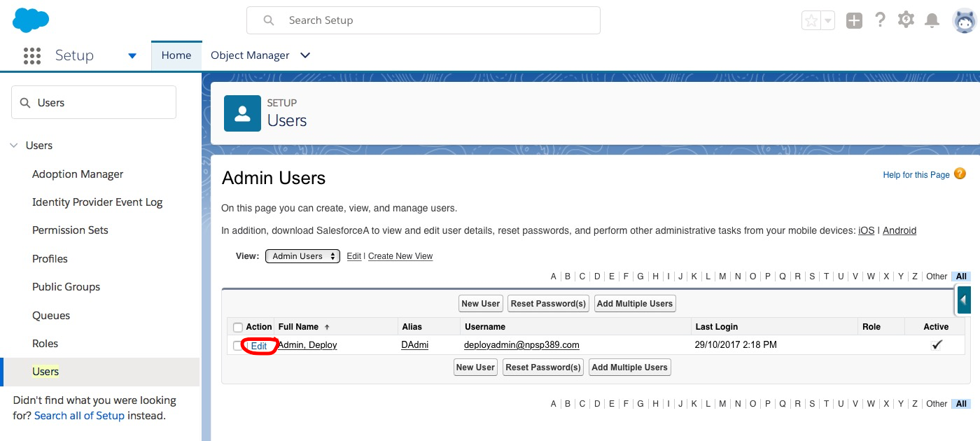
Task: Open the View dropdown showing Admin Users
Action: 302,256
